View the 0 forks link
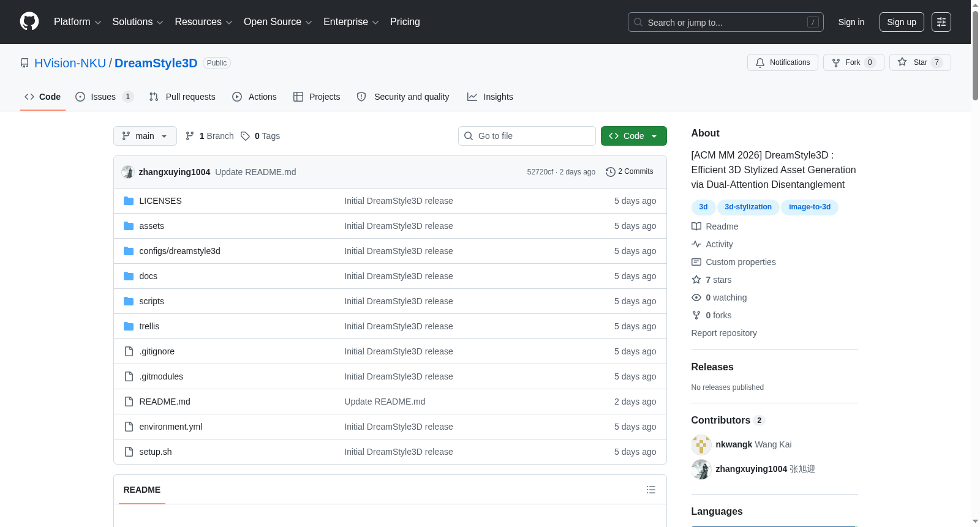The height and width of the screenshot is (527, 980). (x=712, y=315)
